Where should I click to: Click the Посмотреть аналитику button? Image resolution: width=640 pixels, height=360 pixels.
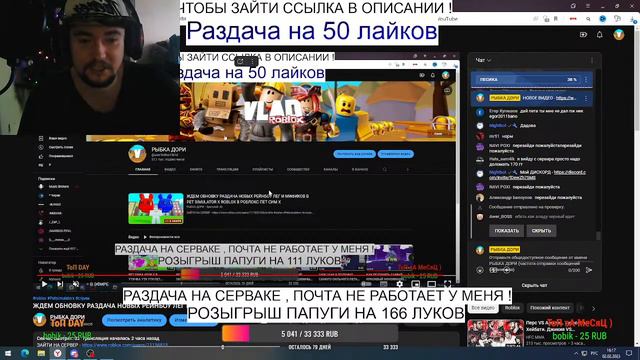pos(134,320)
